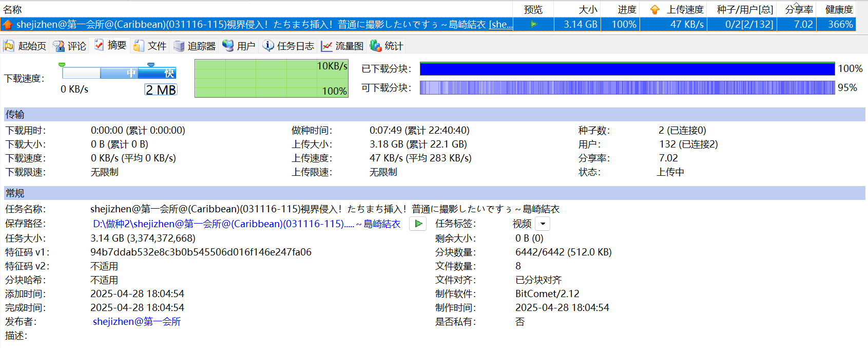The image size is (868, 348).
Task: Sort tasks by the 进度 column
Action: click(x=620, y=9)
